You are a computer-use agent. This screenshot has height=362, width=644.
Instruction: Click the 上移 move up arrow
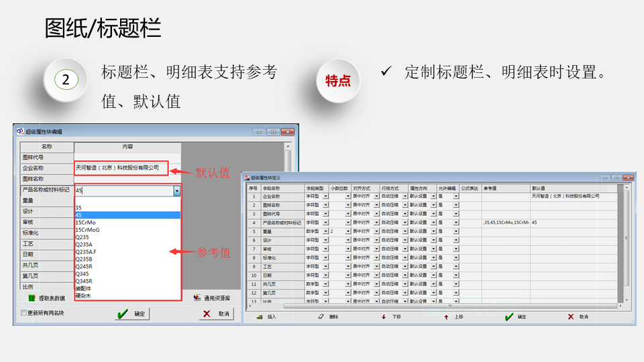click(x=445, y=316)
